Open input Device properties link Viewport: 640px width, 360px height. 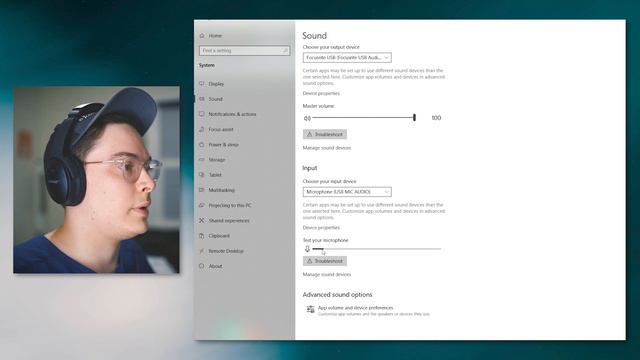(321, 228)
